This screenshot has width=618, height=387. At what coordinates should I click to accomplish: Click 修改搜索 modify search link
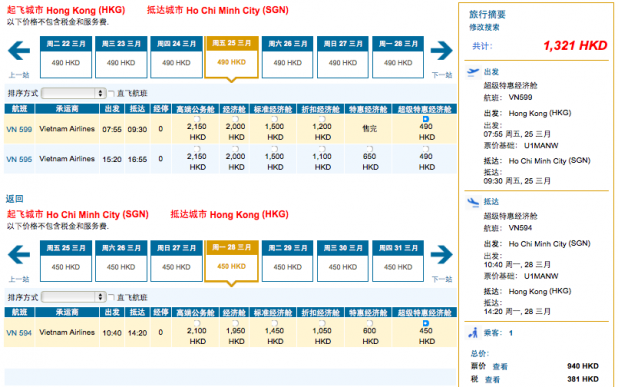click(484, 28)
